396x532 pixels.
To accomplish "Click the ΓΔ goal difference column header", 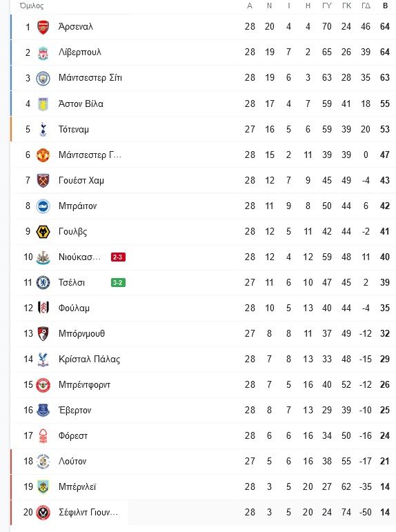I will pos(366,6).
